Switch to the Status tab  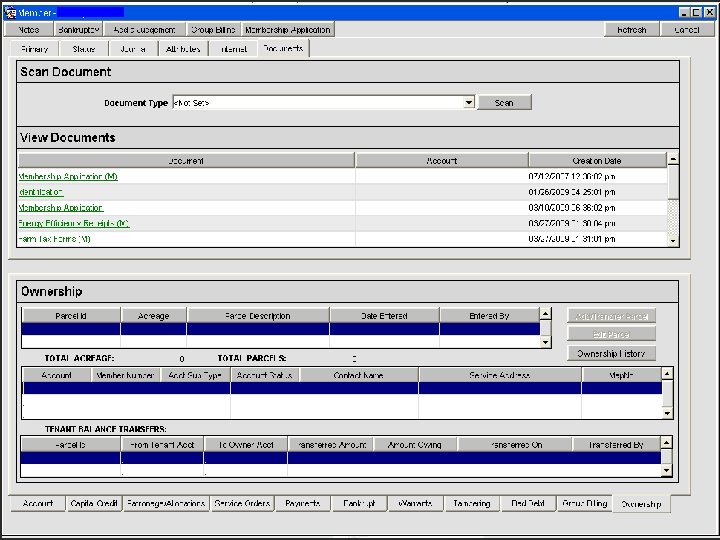coord(84,49)
